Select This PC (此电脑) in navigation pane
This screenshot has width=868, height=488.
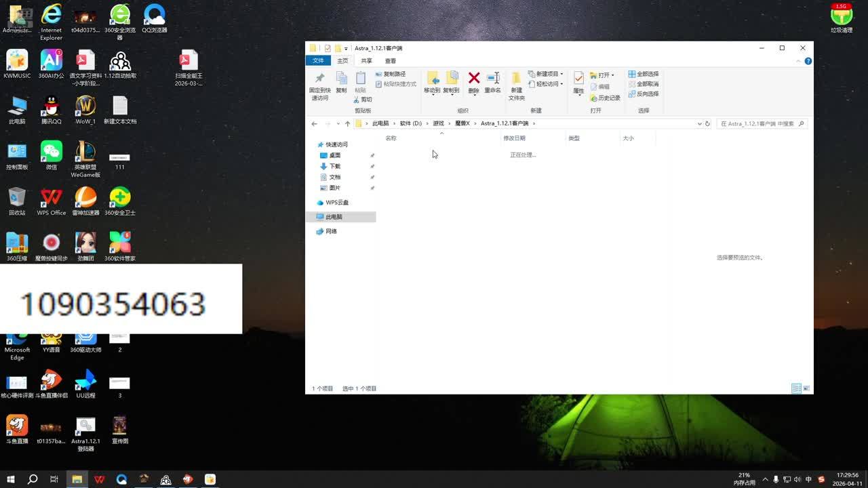334,217
